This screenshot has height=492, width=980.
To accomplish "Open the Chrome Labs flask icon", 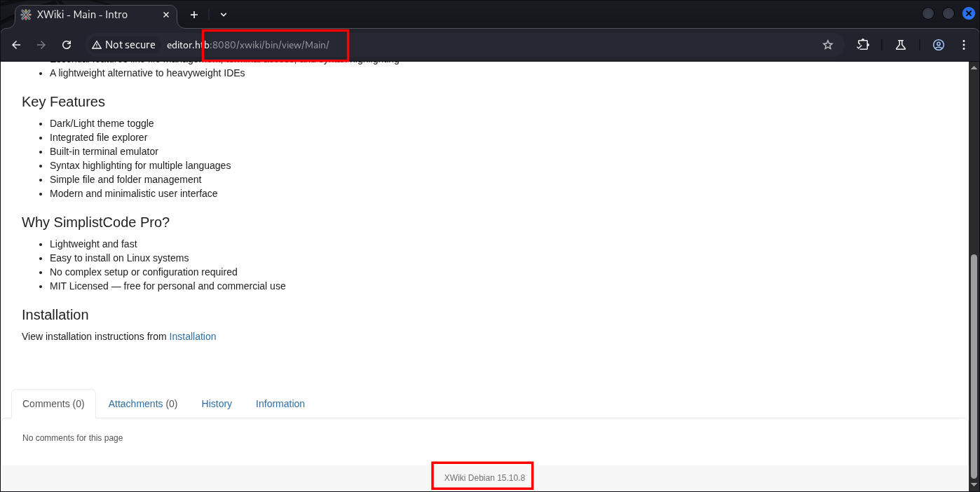I will 901,45.
